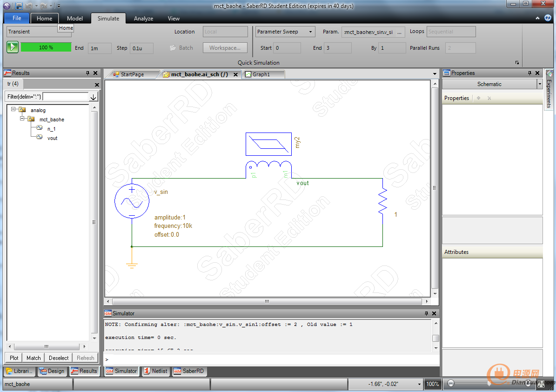Screen dimensions: 556x392
Task: Collapse the analog tree node
Action: pyautogui.click(x=13, y=109)
